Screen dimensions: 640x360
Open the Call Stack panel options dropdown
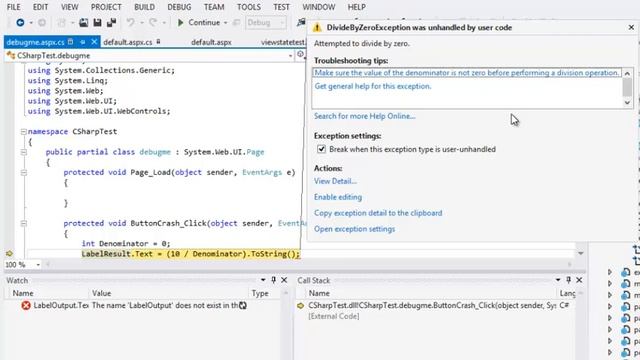pos(558,280)
